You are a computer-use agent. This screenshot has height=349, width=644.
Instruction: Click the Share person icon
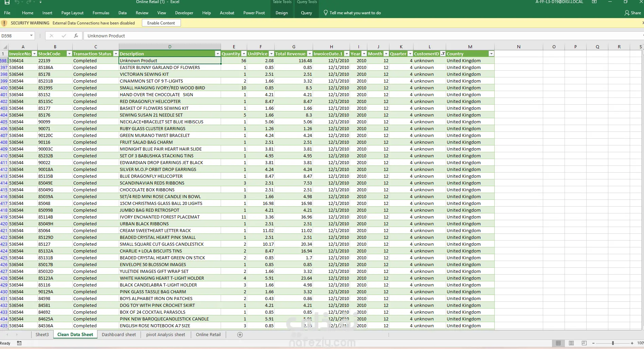(627, 13)
